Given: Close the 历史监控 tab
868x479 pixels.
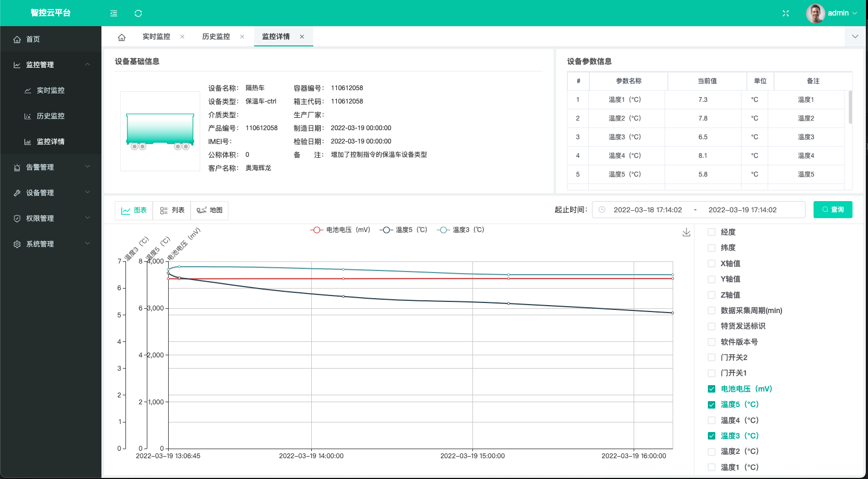Looking at the screenshot, I should 242,37.
